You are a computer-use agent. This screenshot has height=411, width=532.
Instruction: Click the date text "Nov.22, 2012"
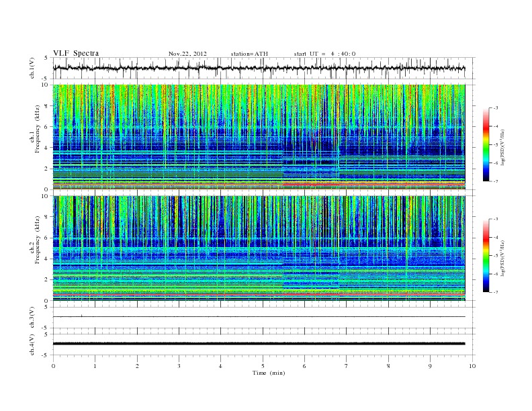click(187, 54)
